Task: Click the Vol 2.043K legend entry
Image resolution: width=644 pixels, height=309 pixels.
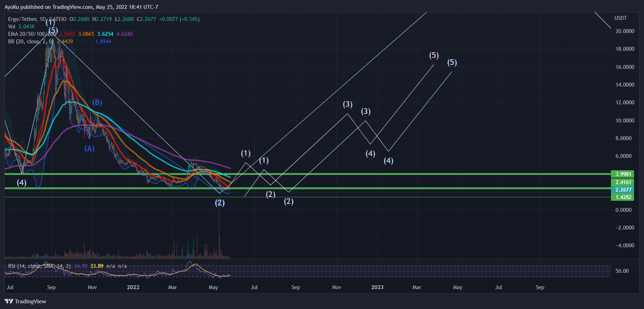Action: click(21, 27)
